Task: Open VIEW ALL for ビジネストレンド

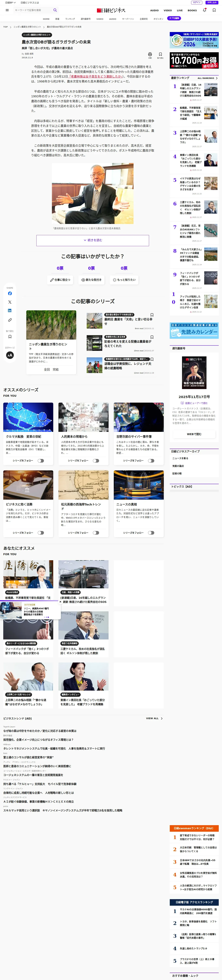Action: [x=154, y=718]
